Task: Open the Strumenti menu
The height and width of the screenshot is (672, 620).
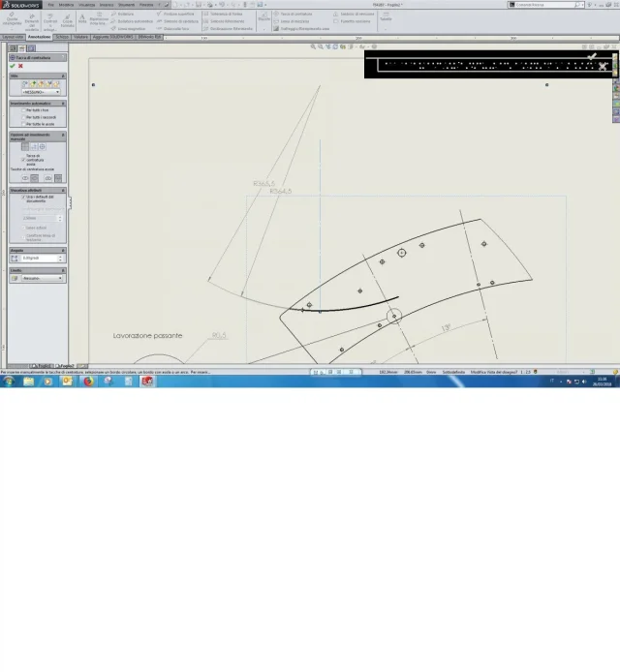Action: click(126, 5)
